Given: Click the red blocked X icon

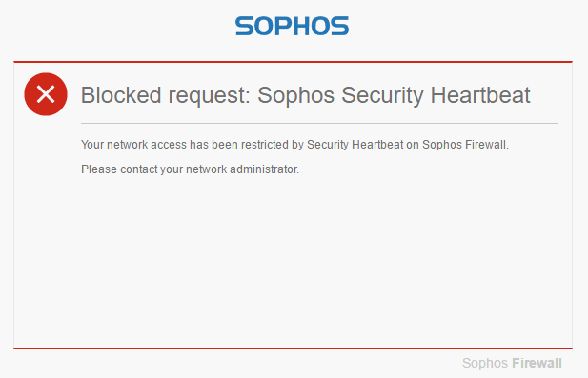Looking at the screenshot, I should tap(46, 94).
